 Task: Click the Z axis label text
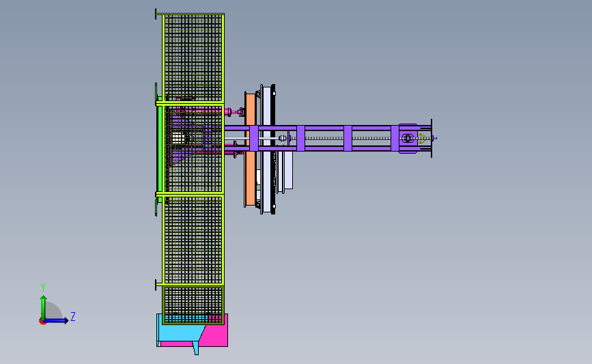click(73, 316)
